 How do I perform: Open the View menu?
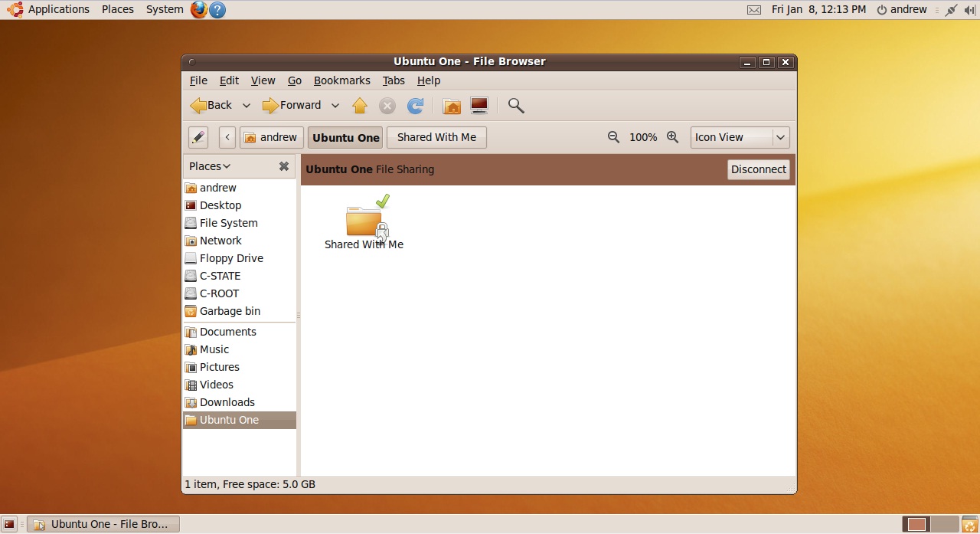click(263, 80)
